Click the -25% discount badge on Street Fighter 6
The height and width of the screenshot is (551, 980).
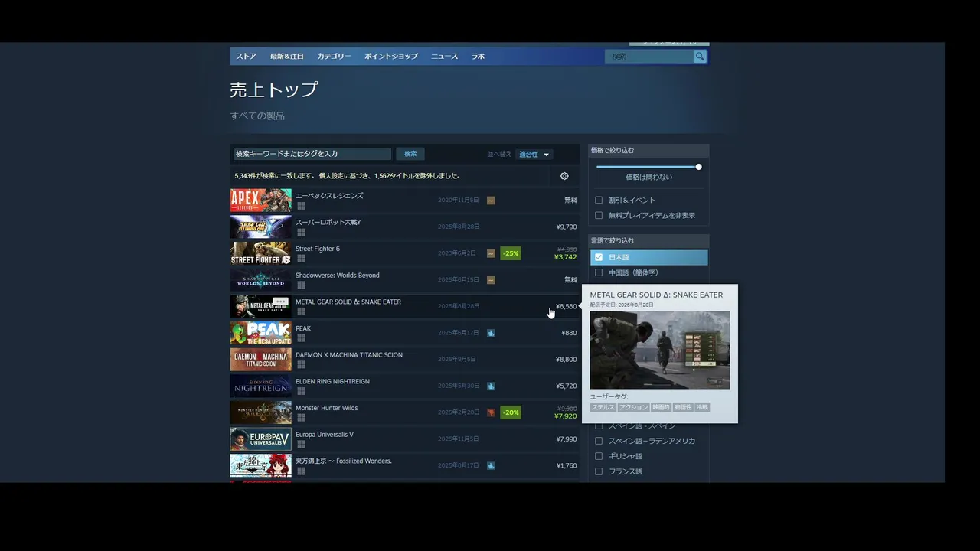click(511, 253)
